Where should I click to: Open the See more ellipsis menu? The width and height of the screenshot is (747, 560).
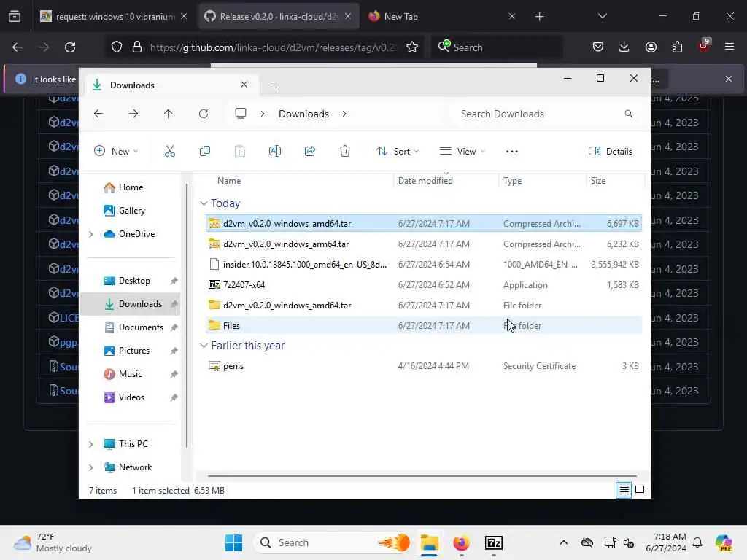coord(511,152)
